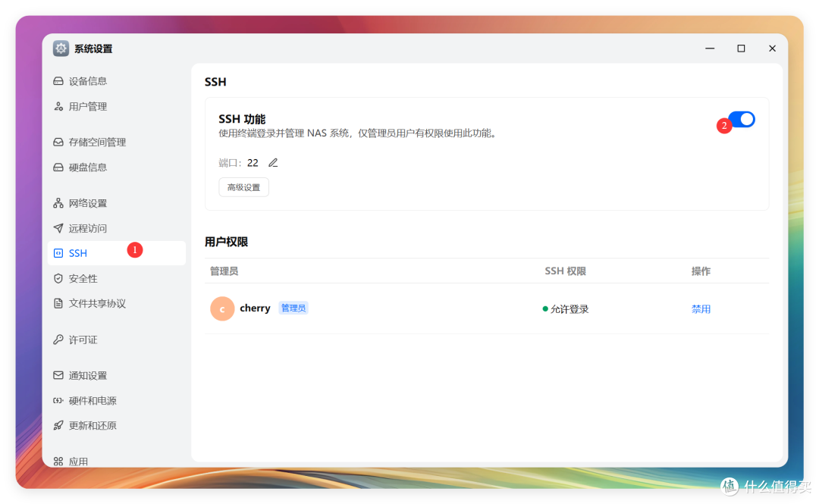Click the SSH terminal icon in sidebar
This screenshot has width=819, height=504.
pos(58,253)
